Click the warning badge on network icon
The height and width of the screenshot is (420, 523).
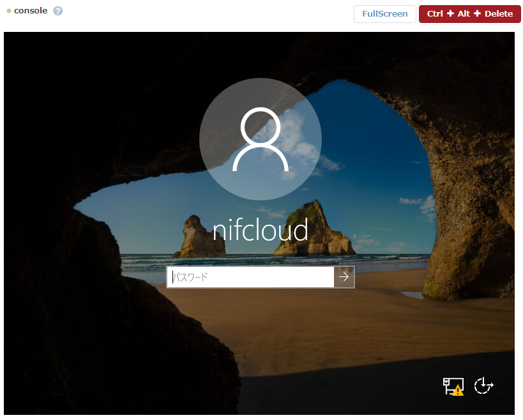click(x=458, y=391)
